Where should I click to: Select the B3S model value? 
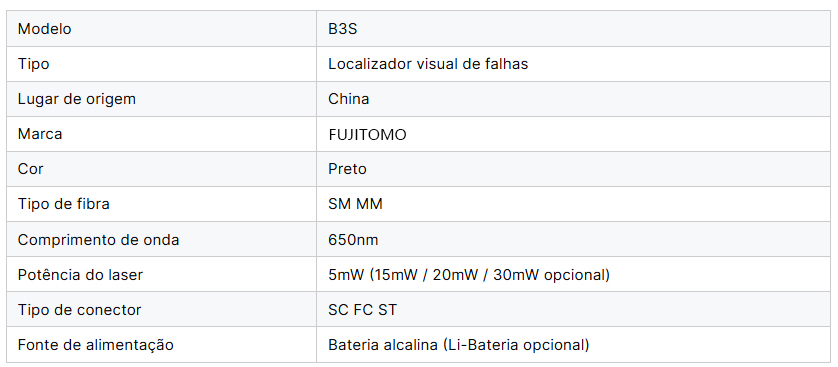point(343,29)
